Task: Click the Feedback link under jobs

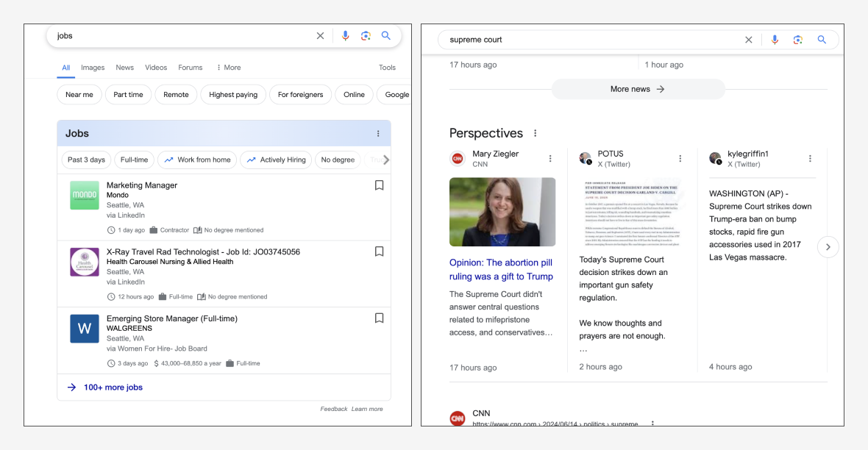Action: point(334,409)
